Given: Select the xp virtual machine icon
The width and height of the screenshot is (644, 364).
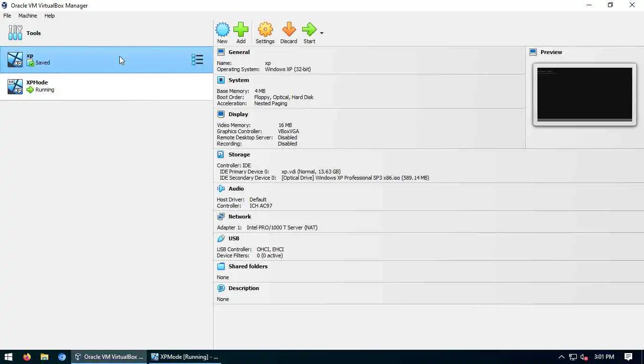Looking at the screenshot, I should coord(15,60).
